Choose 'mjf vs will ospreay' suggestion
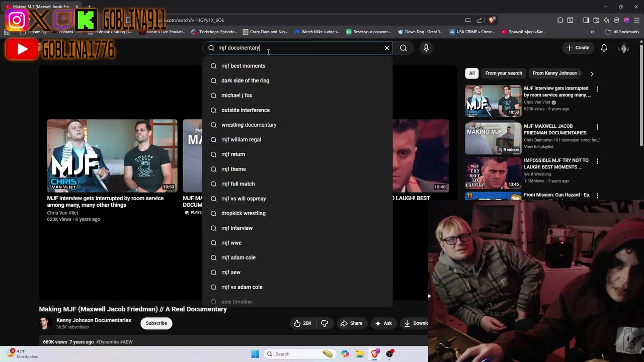 pyautogui.click(x=297, y=199)
